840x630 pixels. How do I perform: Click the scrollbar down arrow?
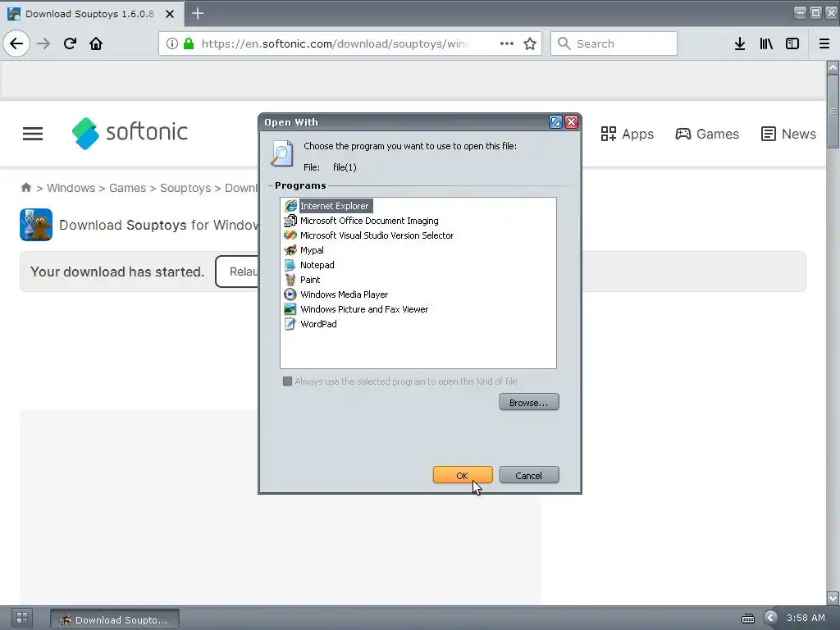point(833,598)
